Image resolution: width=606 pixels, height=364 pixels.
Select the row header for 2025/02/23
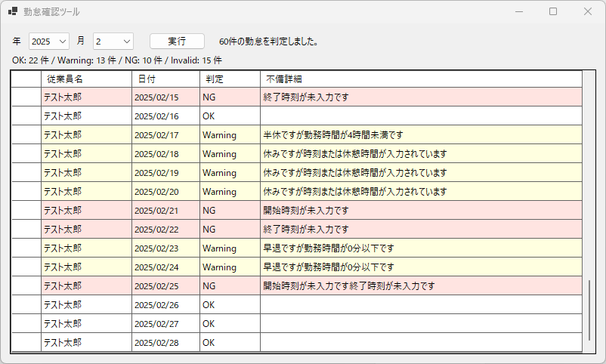point(26,248)
